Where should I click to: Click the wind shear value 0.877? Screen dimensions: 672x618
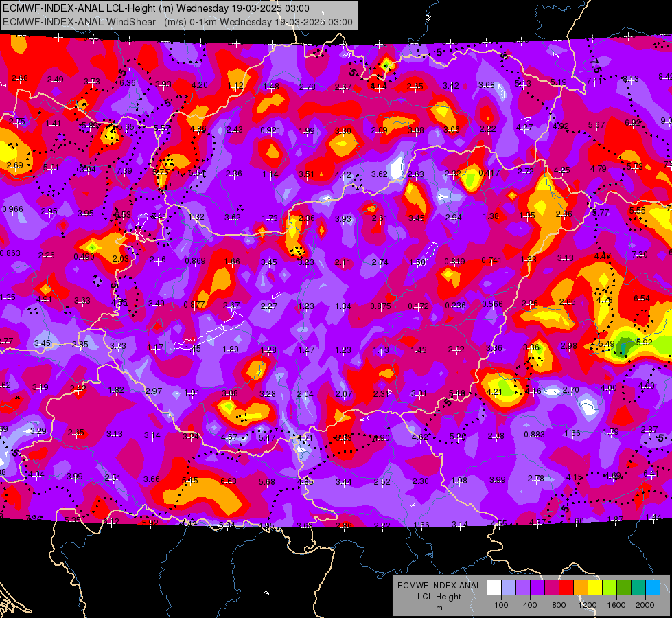(x=194, y=305)
